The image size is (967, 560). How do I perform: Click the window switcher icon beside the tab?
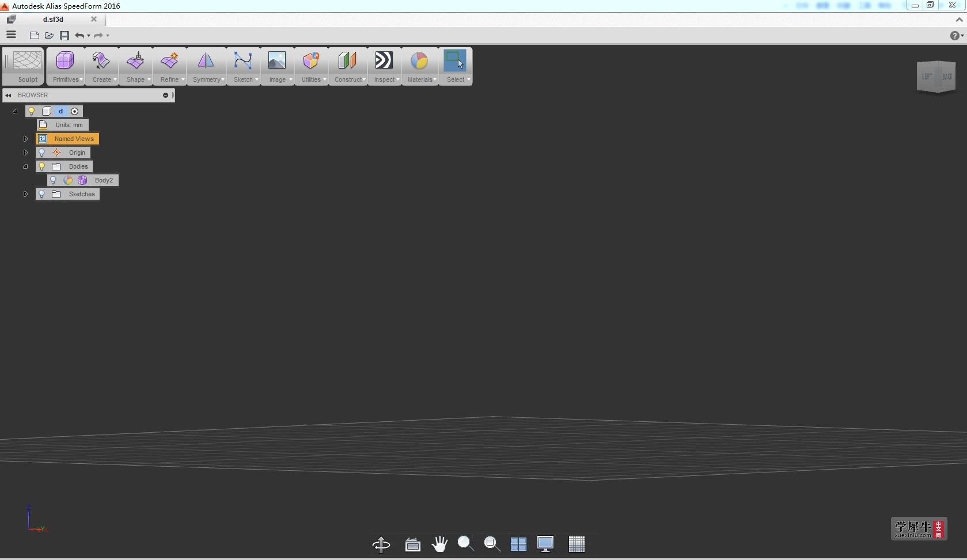pos(11,19)
